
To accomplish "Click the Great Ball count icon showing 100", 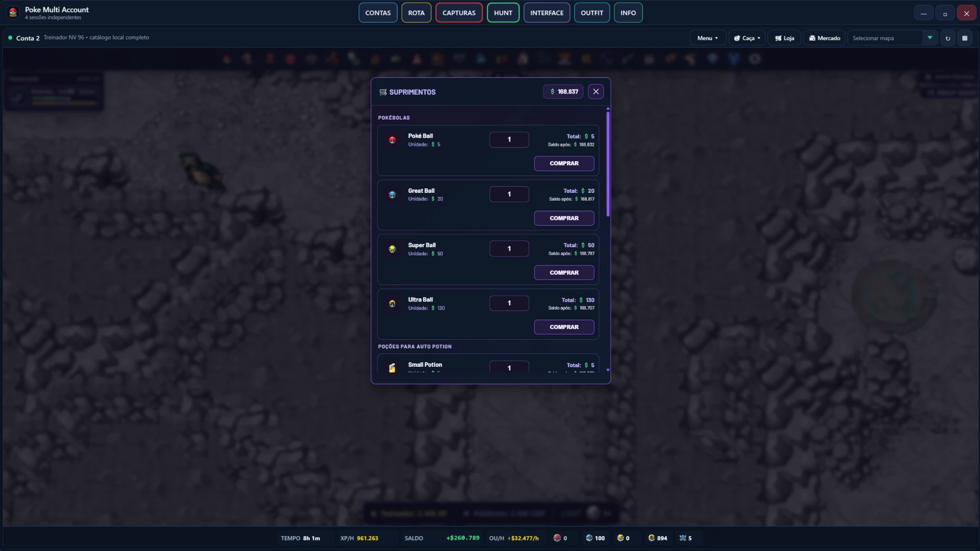I will [x=589, y=538].
